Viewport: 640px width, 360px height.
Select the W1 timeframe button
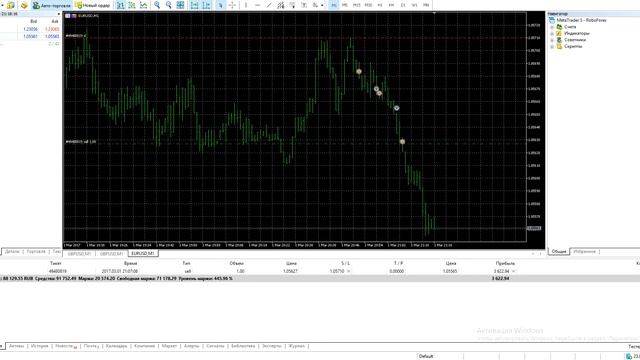tap(415, 5)
